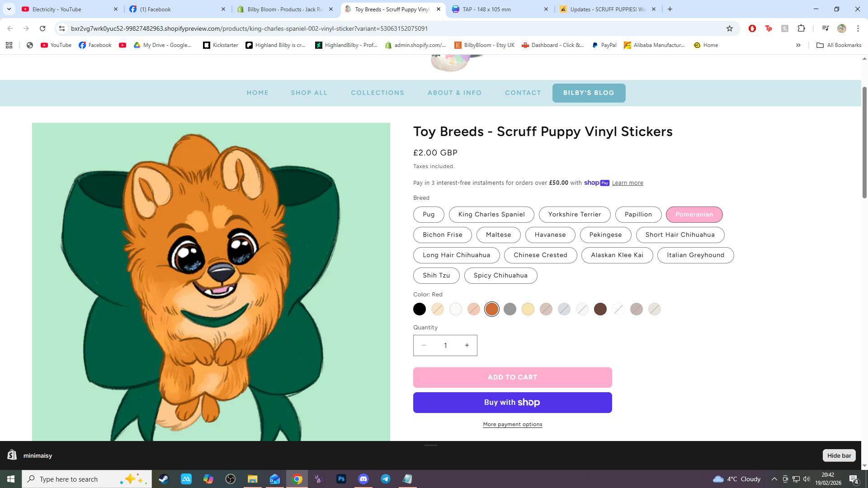Reload the page using the refresh icon
This screenshot has width=868, height=488.
click(x=42, y=28)
